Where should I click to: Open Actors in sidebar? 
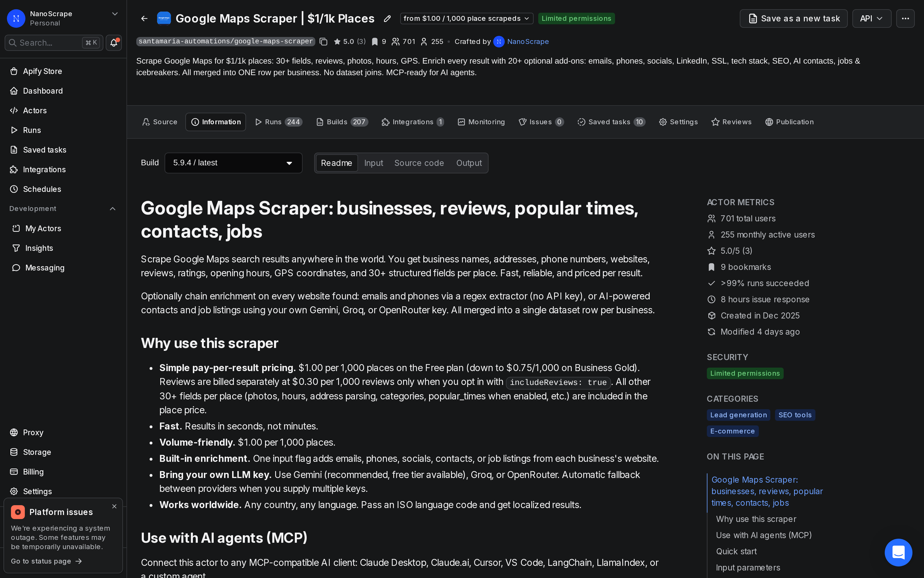coord(64,110)
